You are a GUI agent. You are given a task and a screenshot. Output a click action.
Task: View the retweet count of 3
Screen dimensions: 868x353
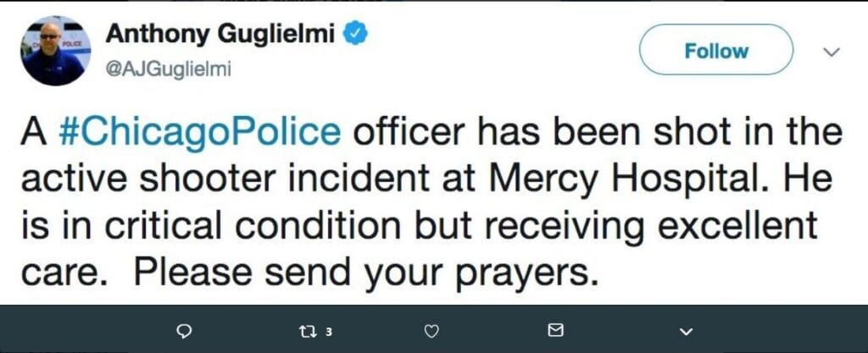tap(328, 330)
